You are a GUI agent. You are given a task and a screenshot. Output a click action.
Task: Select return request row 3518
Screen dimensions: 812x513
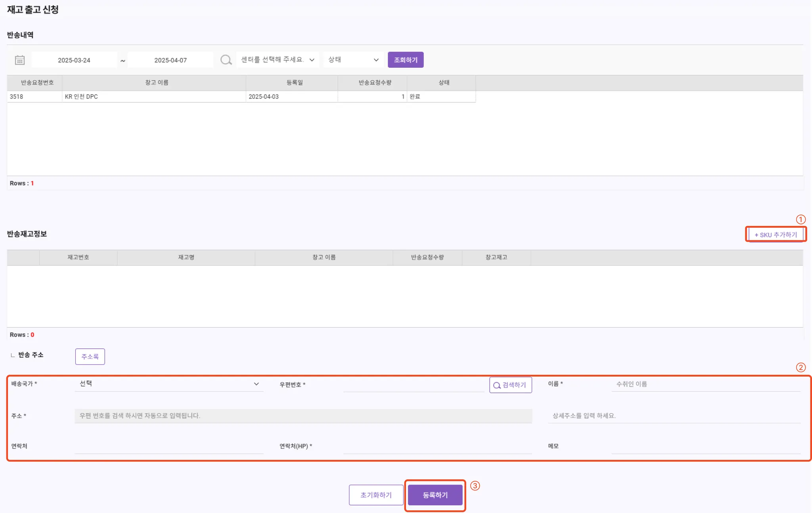34,96
